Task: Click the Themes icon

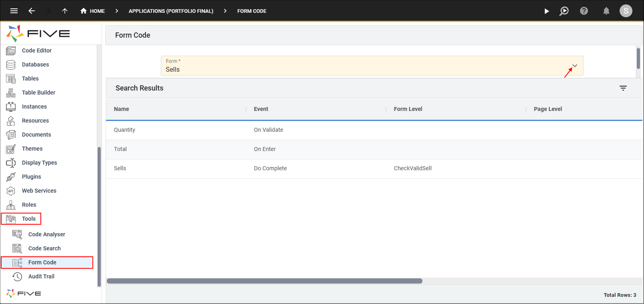Action: pyautogui.click(x=11, y=149)
